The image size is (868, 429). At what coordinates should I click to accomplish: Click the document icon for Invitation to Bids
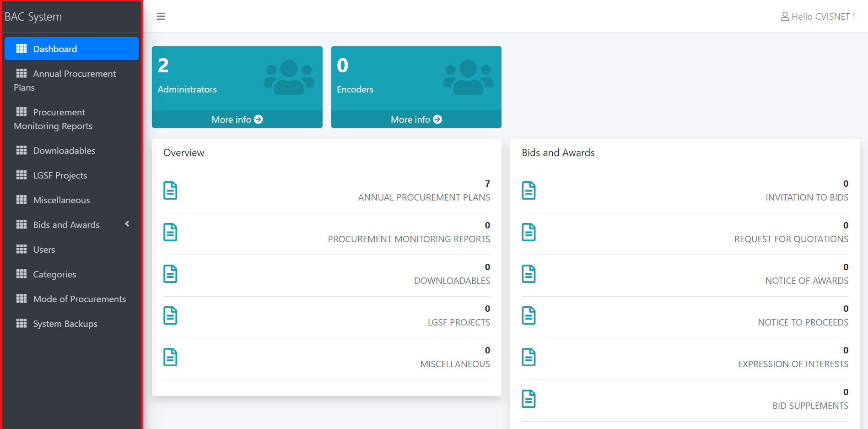528,190
